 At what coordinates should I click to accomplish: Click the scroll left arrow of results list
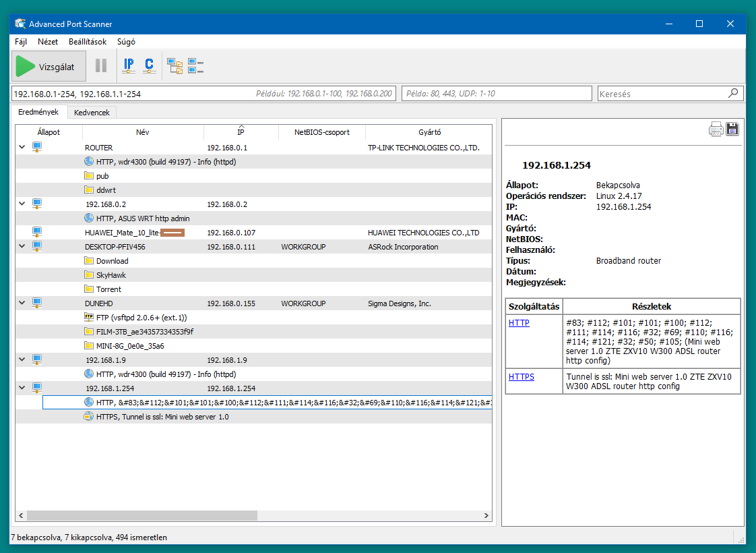[x=21, y=515]
